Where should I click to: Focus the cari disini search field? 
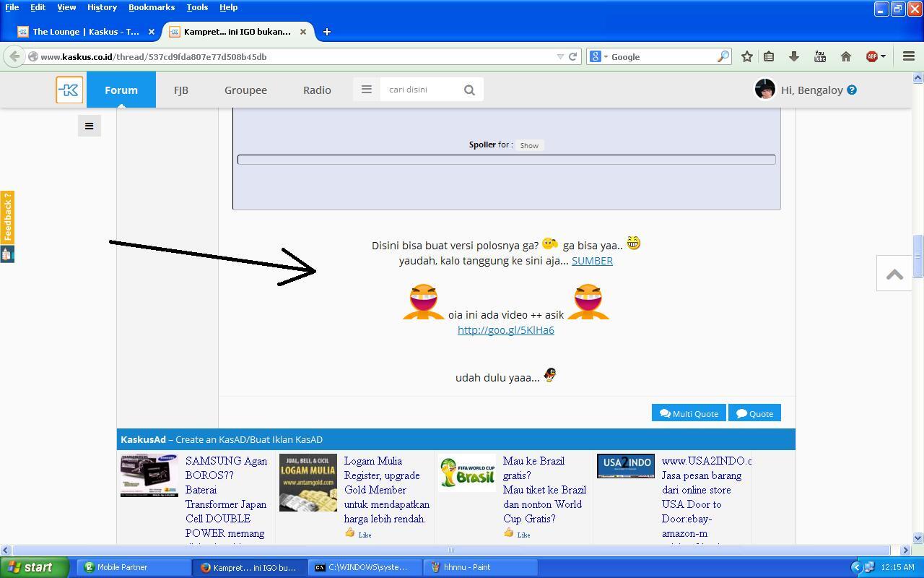pyautogui.click(x=422, y=90)
